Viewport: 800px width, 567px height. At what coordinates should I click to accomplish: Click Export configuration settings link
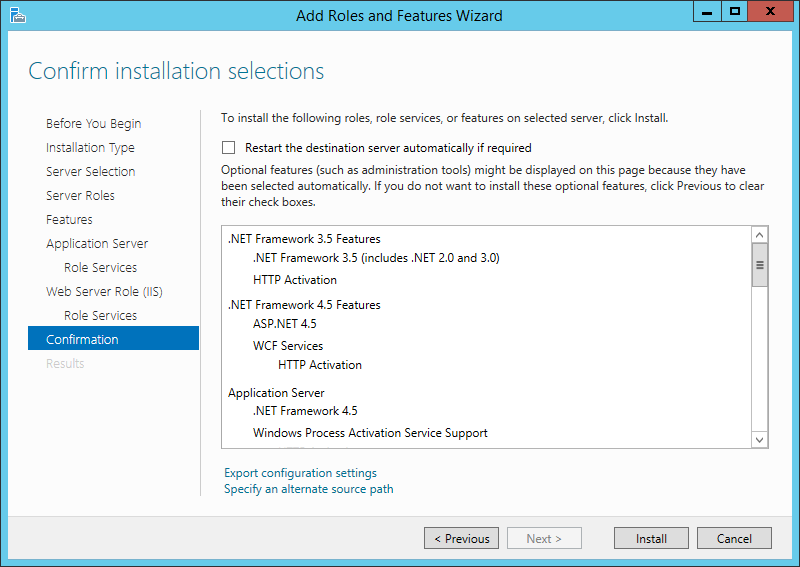pos(300,473)
